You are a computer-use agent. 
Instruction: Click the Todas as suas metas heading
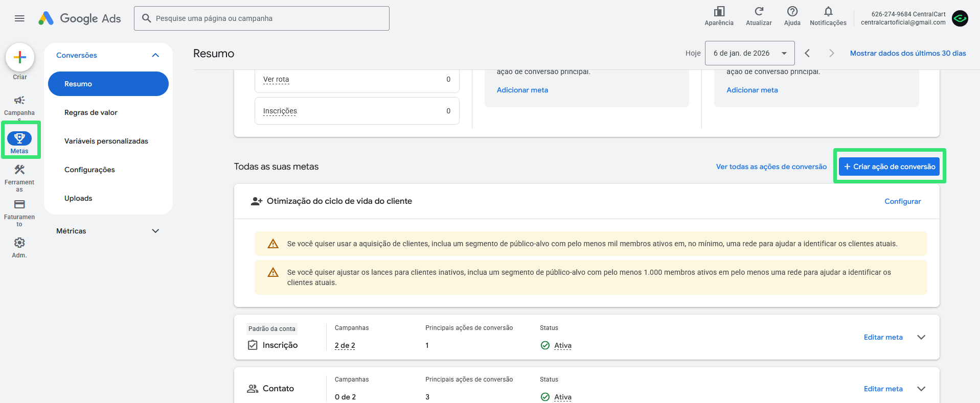click(x=276, y=167)
